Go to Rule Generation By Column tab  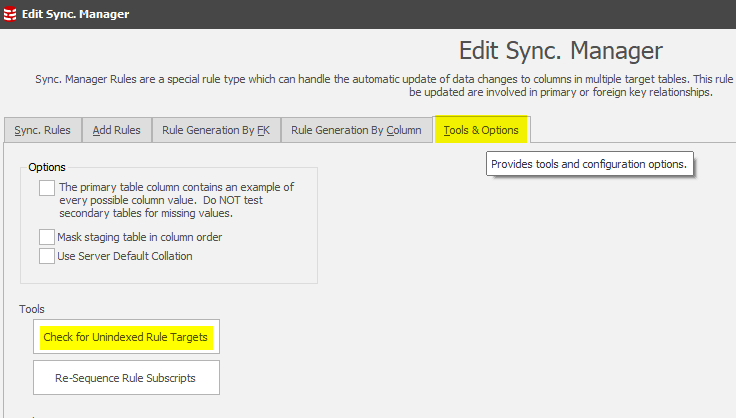(356, 130)
